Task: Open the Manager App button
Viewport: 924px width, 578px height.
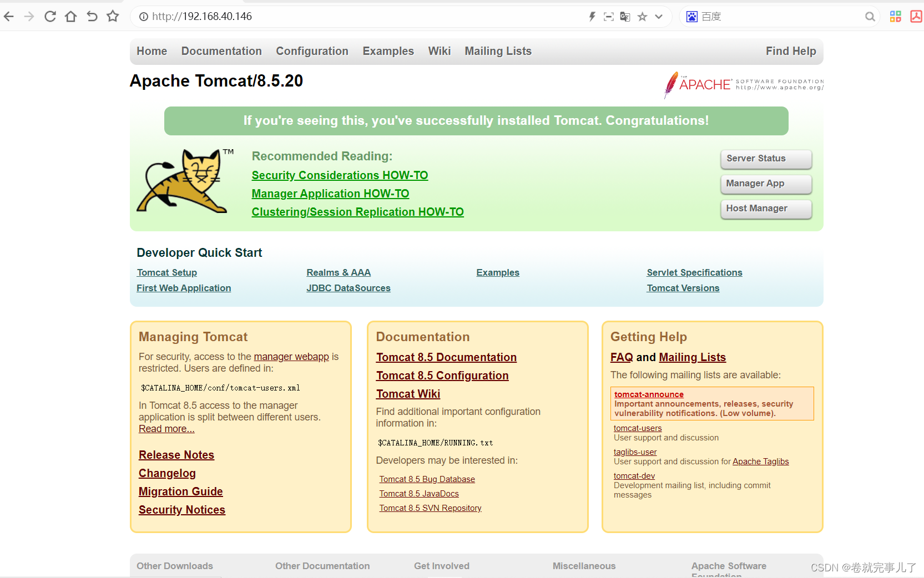Action: 766,184
